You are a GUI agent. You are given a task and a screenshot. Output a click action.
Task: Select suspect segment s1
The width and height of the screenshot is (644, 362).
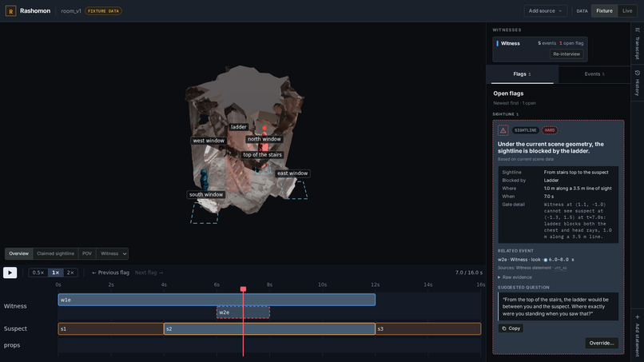click(111, 328)
